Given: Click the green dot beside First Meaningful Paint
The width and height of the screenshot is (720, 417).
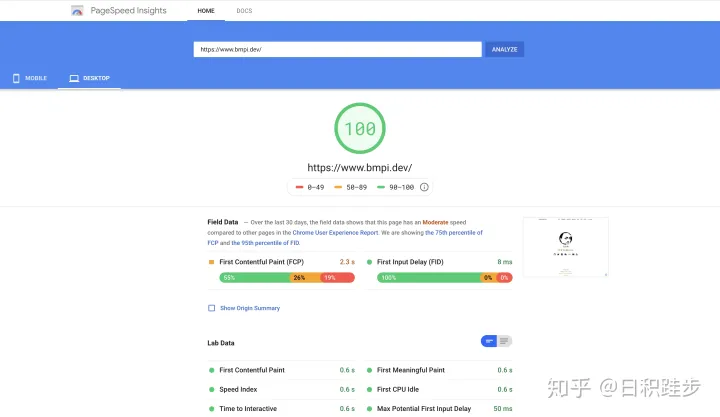Looking at the screenshot, I should 369,370.
